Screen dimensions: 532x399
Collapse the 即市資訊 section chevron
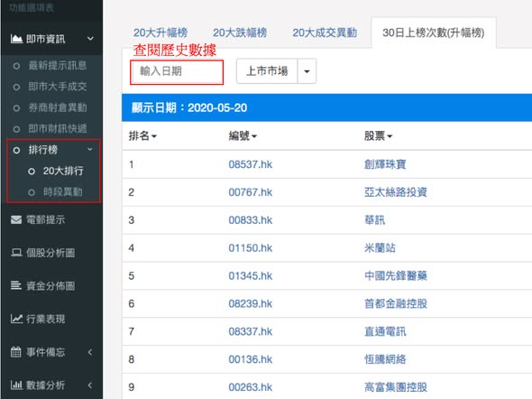pyautogui.click(x=90, y=39)
